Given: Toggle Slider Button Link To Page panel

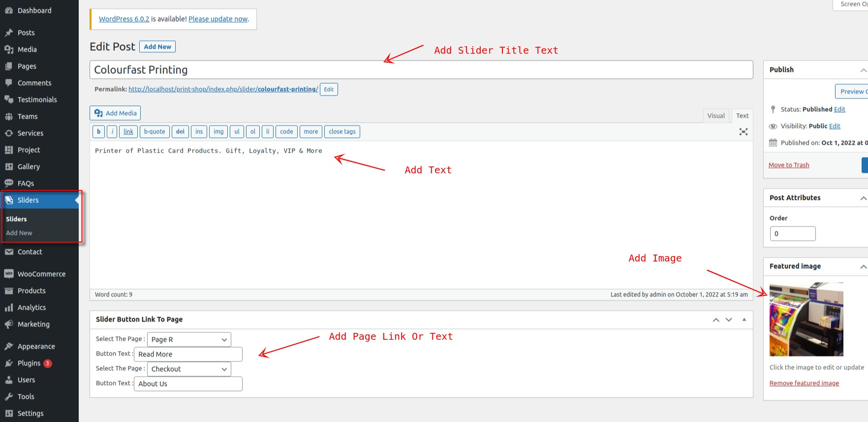Looking at the screenshot, I should pyautogui.click(x=744, y=320).
